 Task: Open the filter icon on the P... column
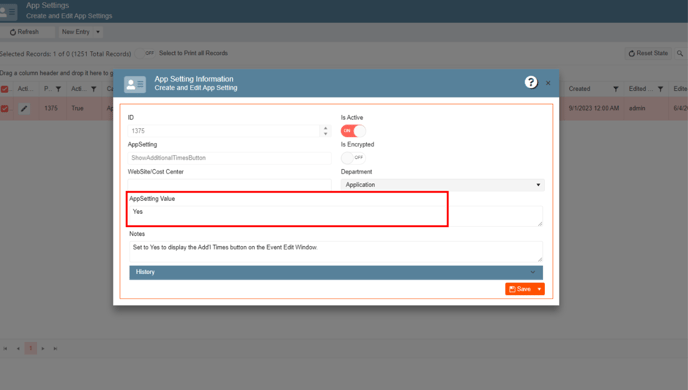(58, 89)
